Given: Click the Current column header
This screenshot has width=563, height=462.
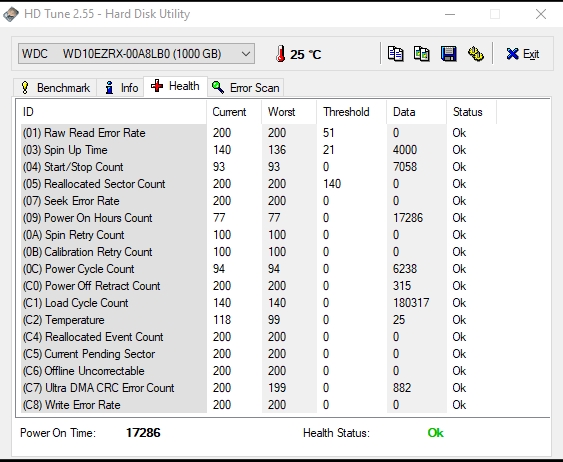Looking at the screenshot, I should click(229, 112).
